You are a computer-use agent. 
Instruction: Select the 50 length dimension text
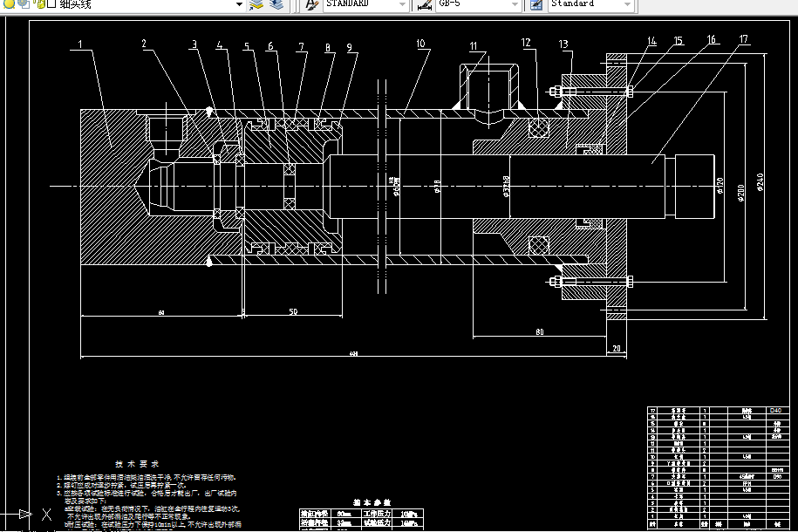[x=293, y=311]
